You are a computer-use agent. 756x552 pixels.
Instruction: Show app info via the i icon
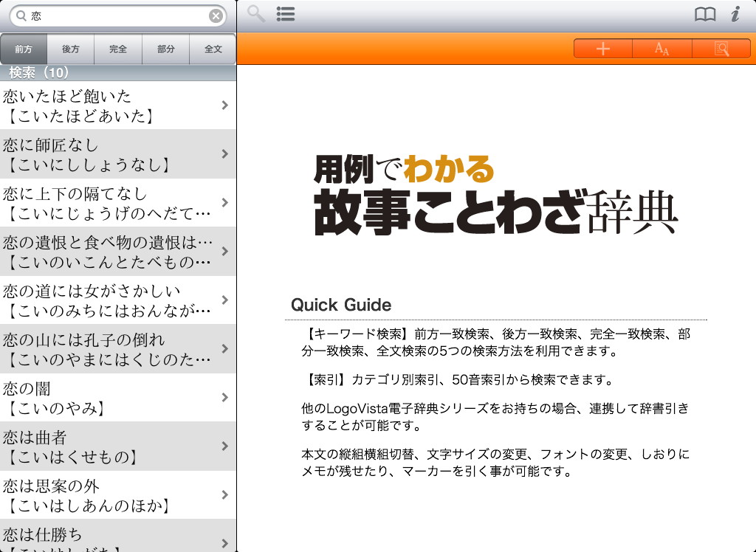(x=735, y=15)
